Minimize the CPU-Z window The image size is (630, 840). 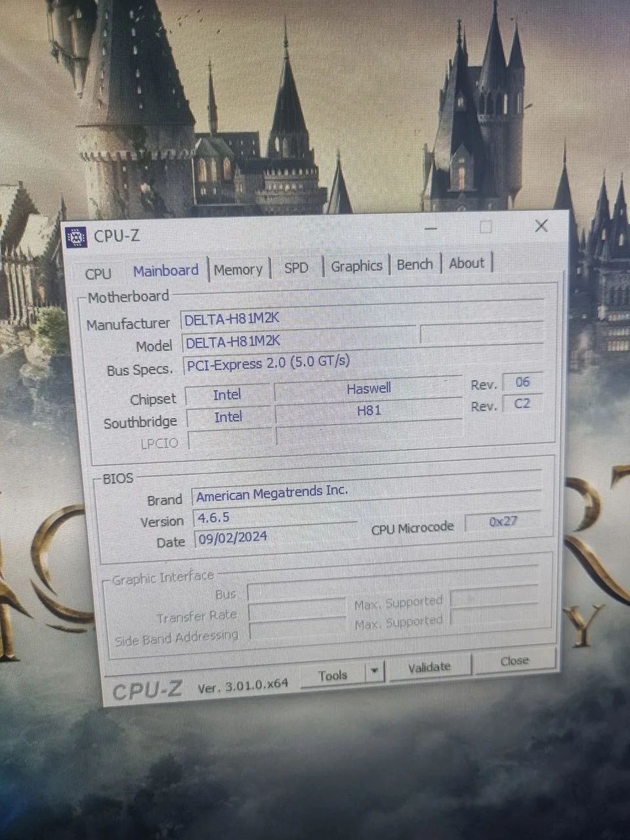[x=430, y=228]
